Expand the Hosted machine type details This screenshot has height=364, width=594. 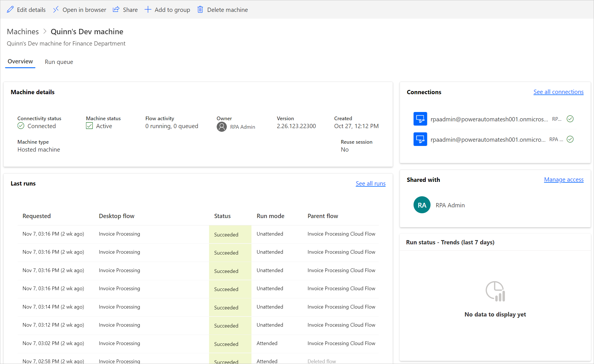click(x=38, y=149)
